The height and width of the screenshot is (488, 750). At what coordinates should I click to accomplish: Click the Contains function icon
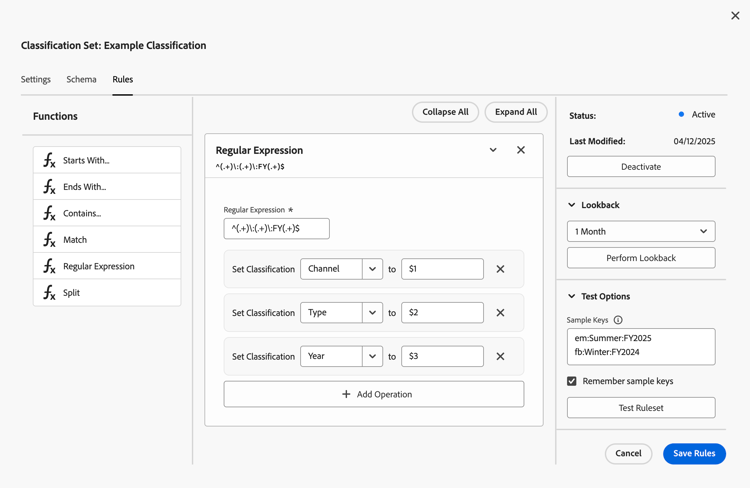[49, 213]
